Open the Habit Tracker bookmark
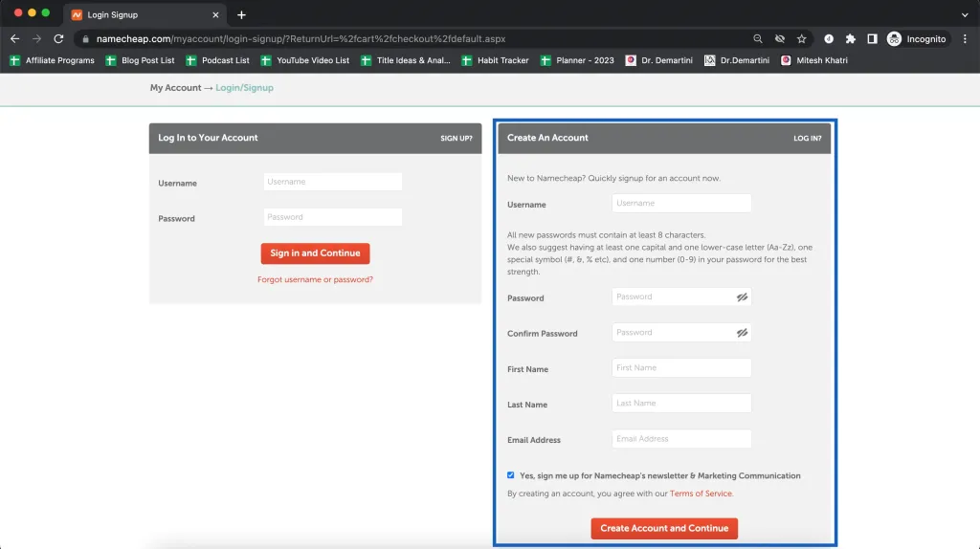The image size is (980, 549). point(496,60)
